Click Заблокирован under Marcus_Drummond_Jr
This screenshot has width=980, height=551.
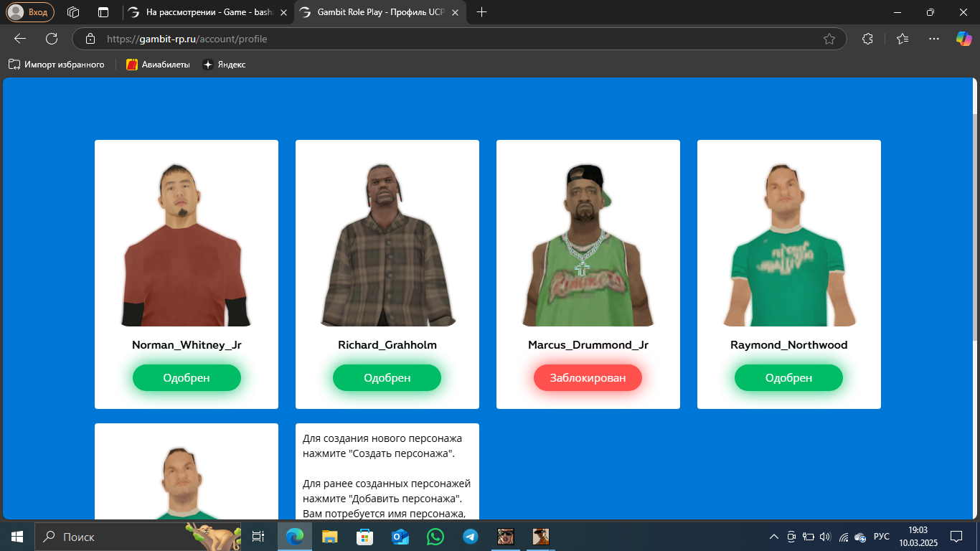point(588,378)
